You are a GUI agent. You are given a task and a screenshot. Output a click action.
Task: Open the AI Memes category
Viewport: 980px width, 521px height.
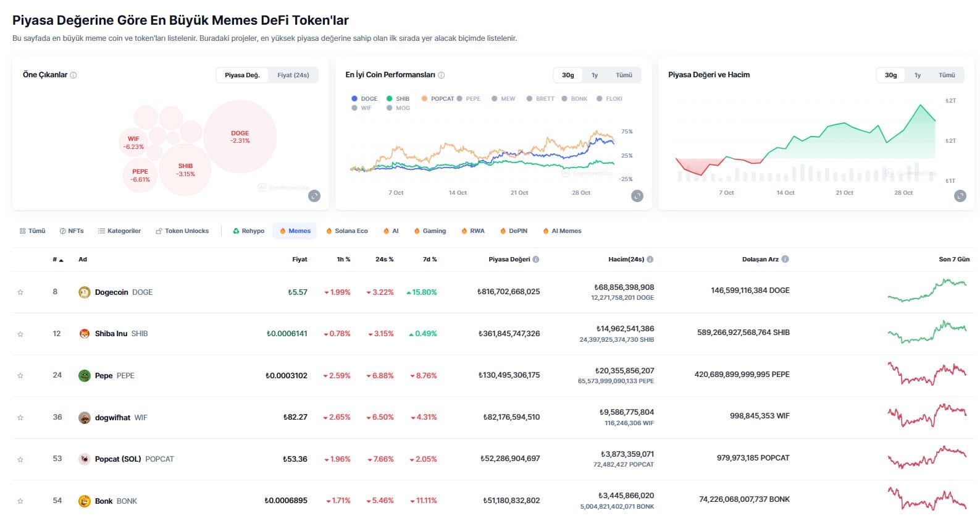tap(562, 231)
